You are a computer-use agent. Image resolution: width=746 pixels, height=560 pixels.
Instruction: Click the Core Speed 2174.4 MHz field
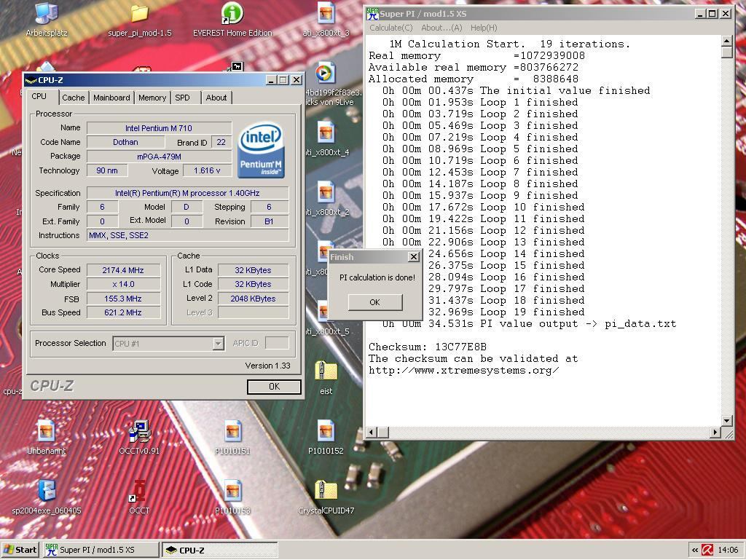pos(123,270)
